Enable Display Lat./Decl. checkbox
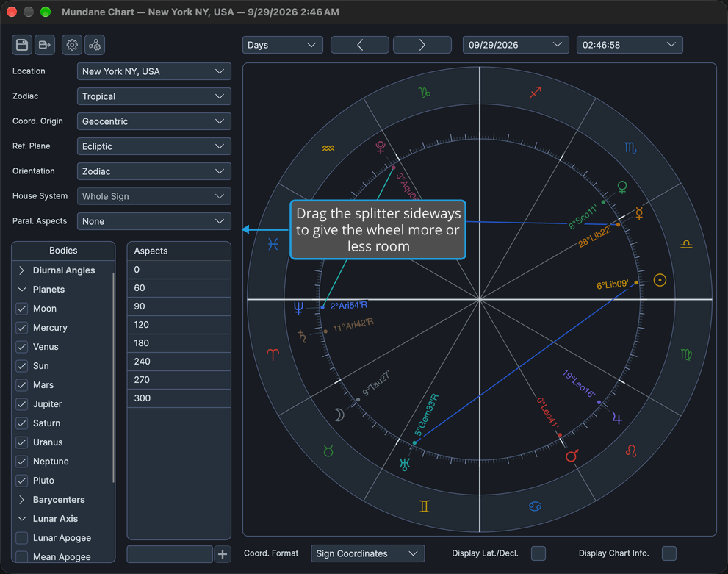This screenshot has height=574, width=728. click(538, 553)
